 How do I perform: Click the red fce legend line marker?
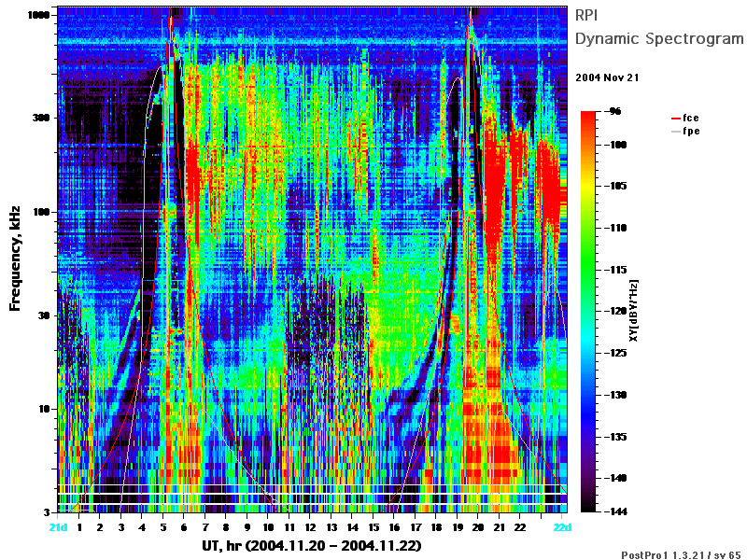coord(675,119)
